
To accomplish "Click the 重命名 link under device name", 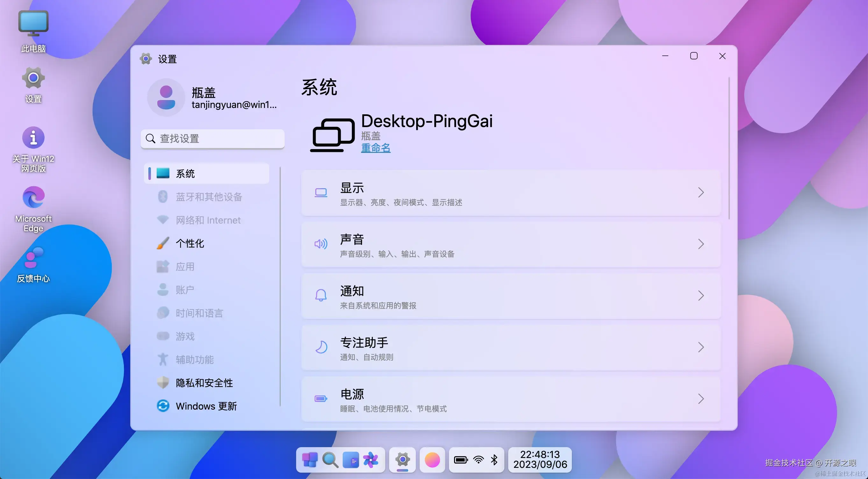I will [375, 148].
